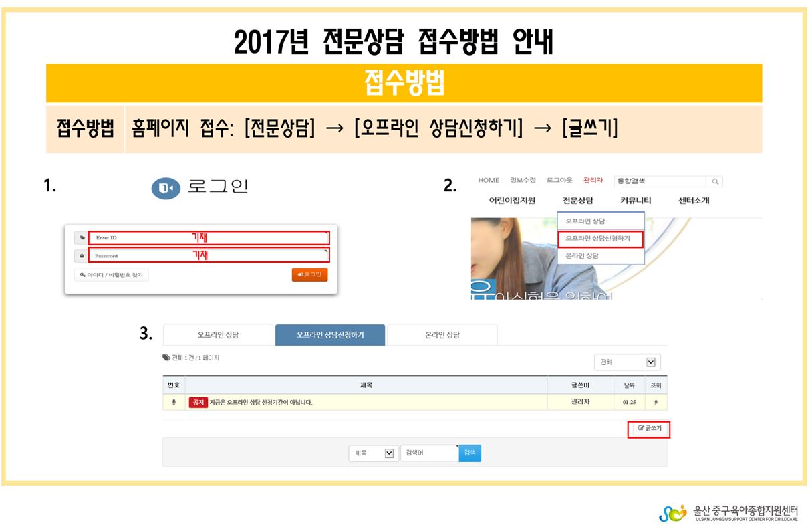Image resolution: width=812 pixels, height=531 pixels.
Task: Open the 전체 category dropdown
Action: click(x=627, y=362)
